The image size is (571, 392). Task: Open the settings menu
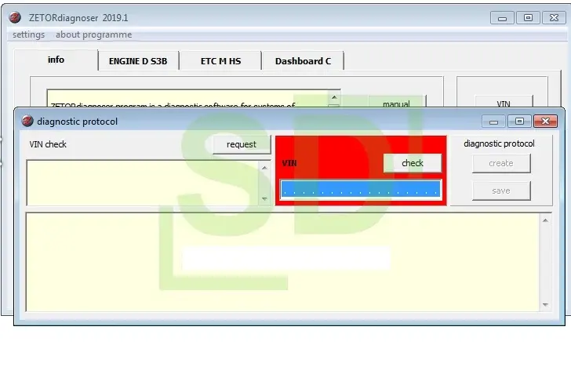pyautogui.click(x=28, y=34)
